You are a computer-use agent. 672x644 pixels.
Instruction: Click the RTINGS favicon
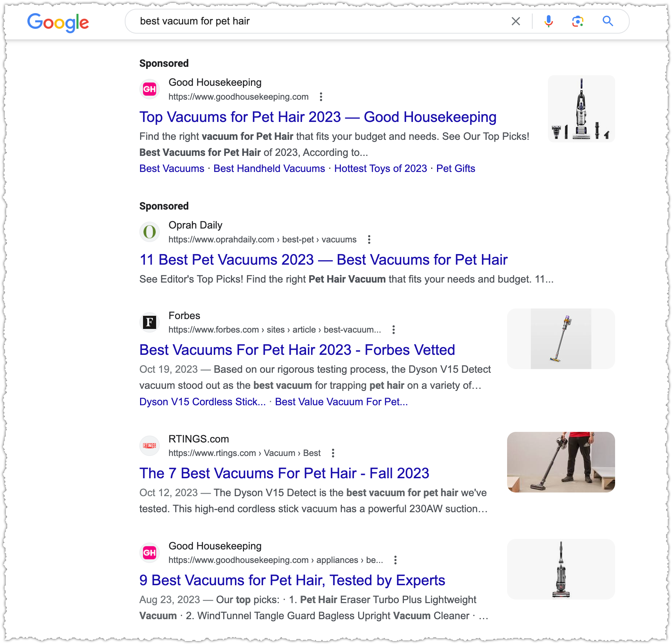click(150, 445)
